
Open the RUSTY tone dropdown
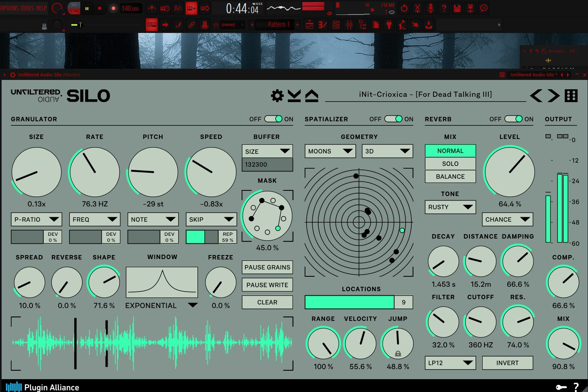[450, 207]
